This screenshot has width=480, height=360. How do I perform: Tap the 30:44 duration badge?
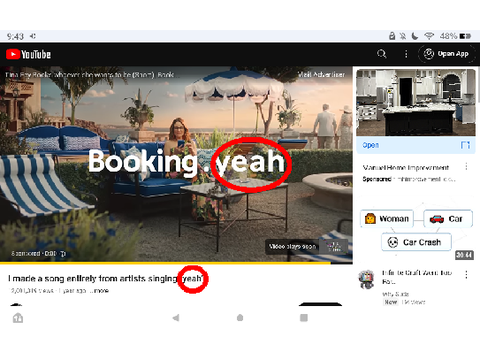click(464, 255)
